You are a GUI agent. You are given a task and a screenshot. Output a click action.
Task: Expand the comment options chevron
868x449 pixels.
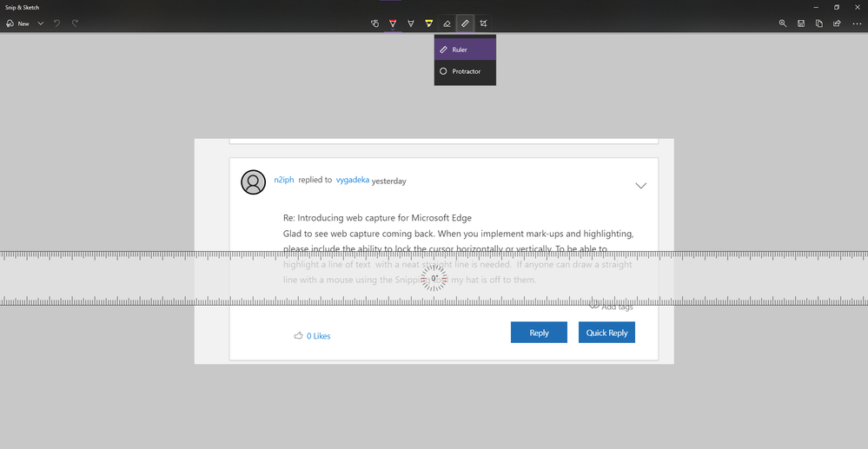[640, 186]
